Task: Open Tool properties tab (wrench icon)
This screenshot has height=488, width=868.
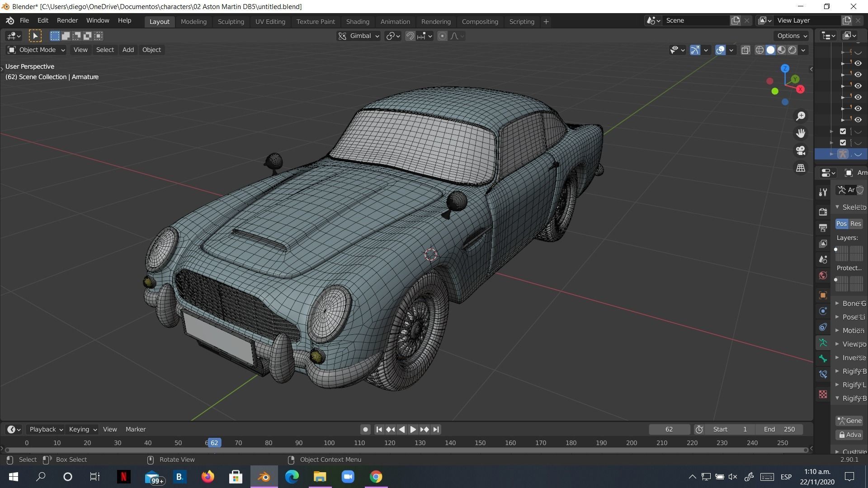Action: (x=823, y=192)
